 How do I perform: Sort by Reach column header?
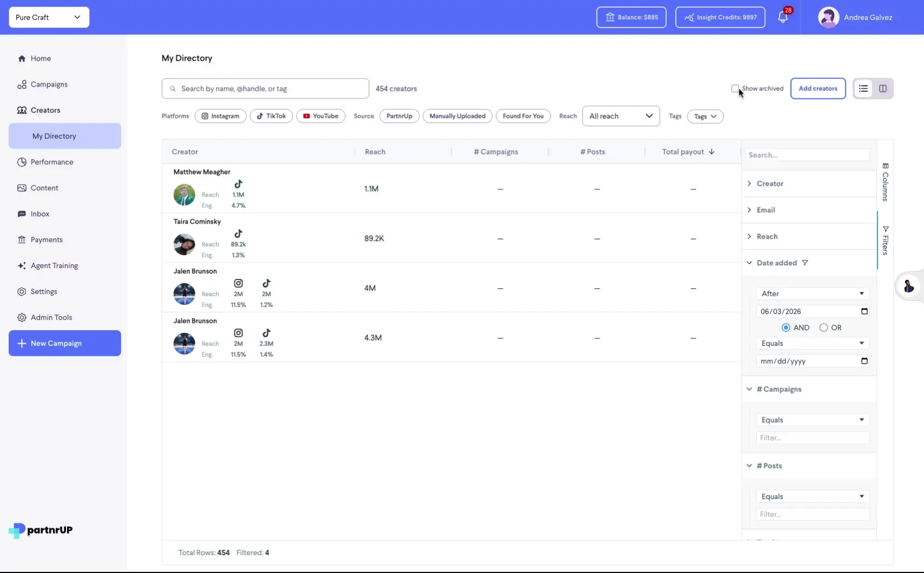(375, 152)
